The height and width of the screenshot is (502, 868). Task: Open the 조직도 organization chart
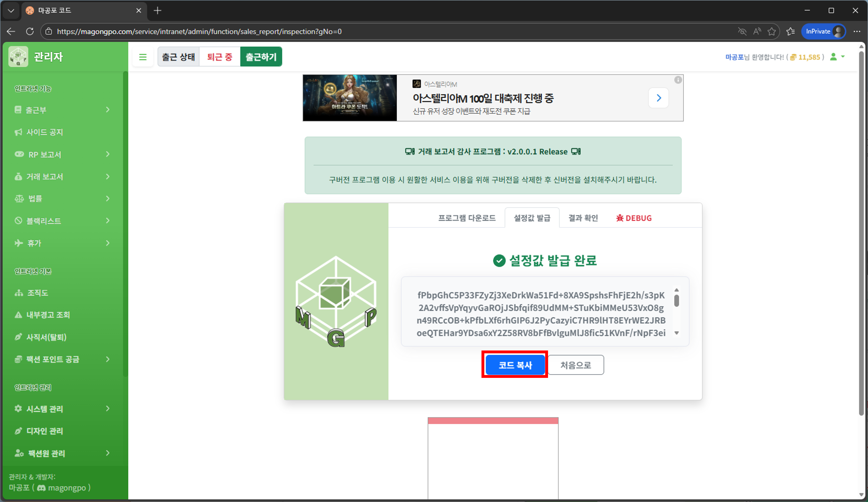pyautogui.click(x=38, y=293)
